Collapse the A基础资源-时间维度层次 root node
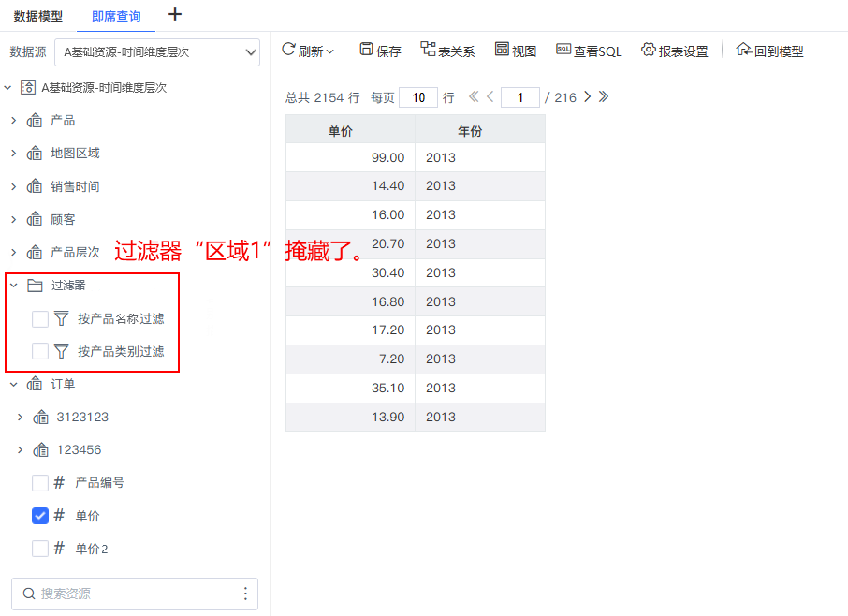 point(7,87)
